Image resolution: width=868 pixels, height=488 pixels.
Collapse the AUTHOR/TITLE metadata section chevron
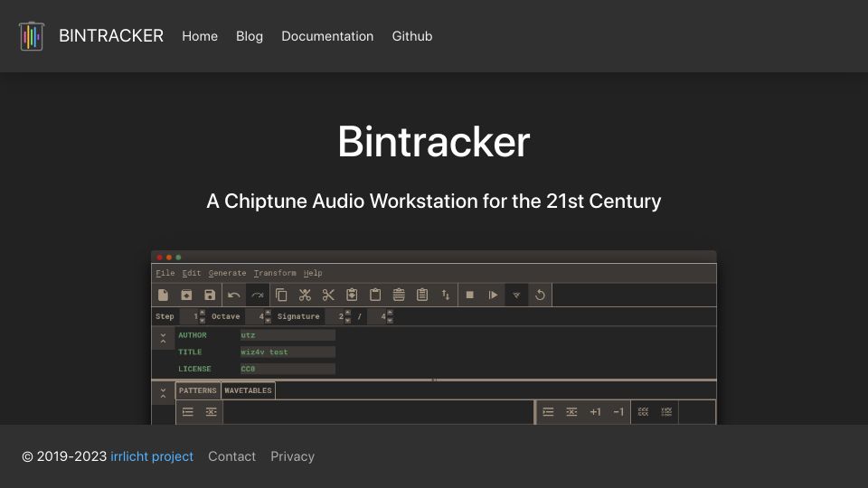[164, 339]
